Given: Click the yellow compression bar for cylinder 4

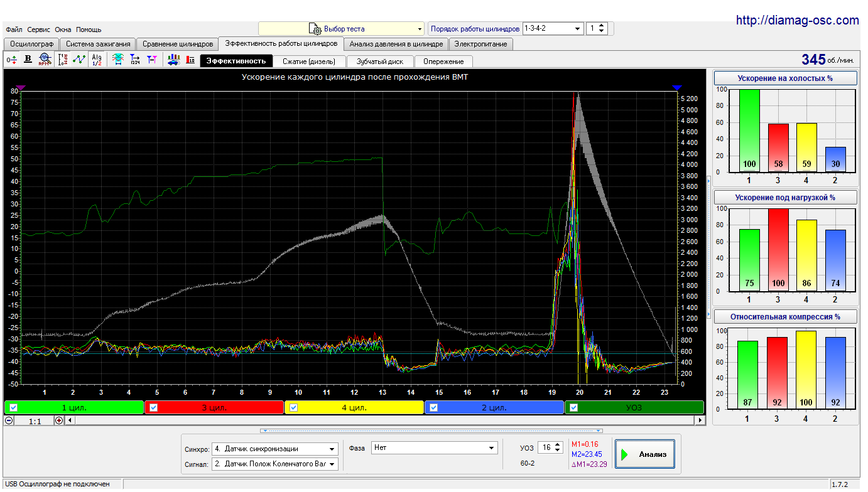Looking at the screenshot, I should [807, 370].
